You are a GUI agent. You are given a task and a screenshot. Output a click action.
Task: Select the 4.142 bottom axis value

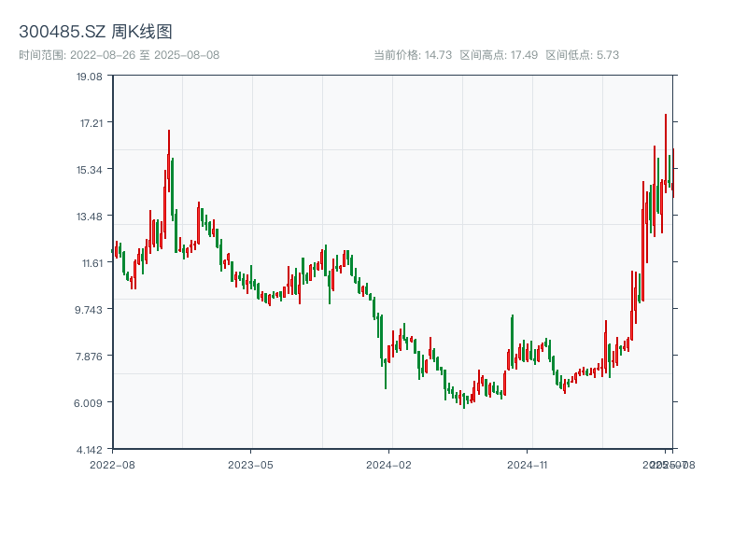pos(90,450)
